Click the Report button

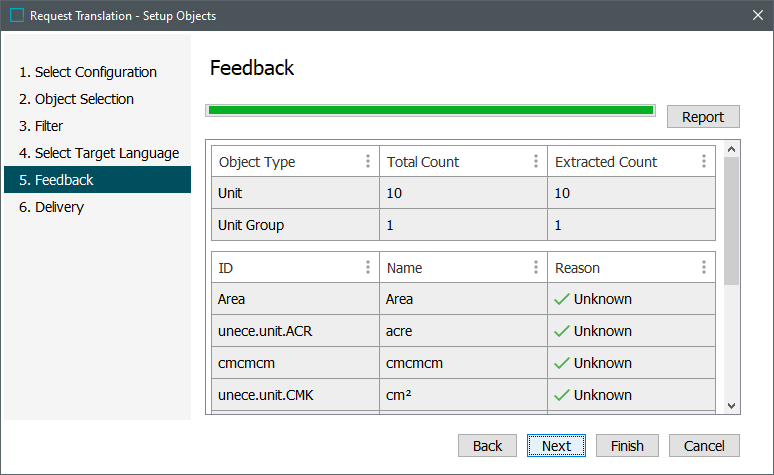(703, 117)
